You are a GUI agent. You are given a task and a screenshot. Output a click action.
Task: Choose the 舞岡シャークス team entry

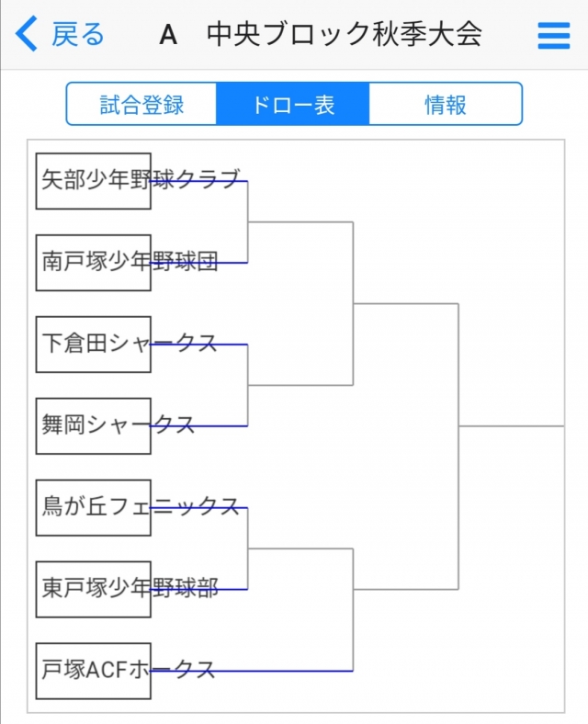click(94, 426)
